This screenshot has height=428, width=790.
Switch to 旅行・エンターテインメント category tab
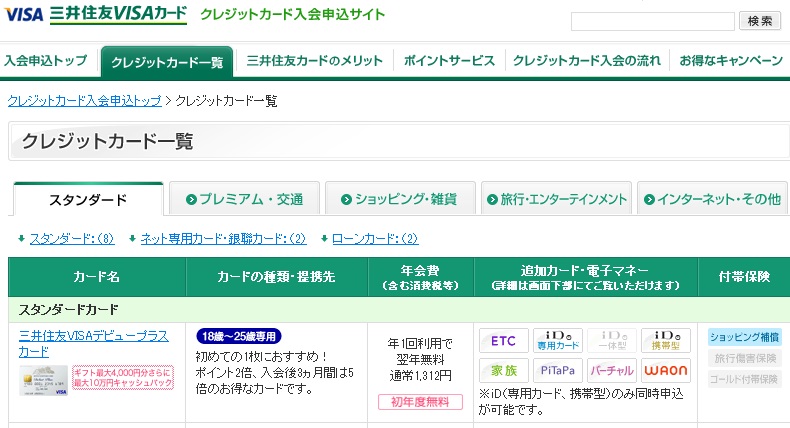[556, 199]
